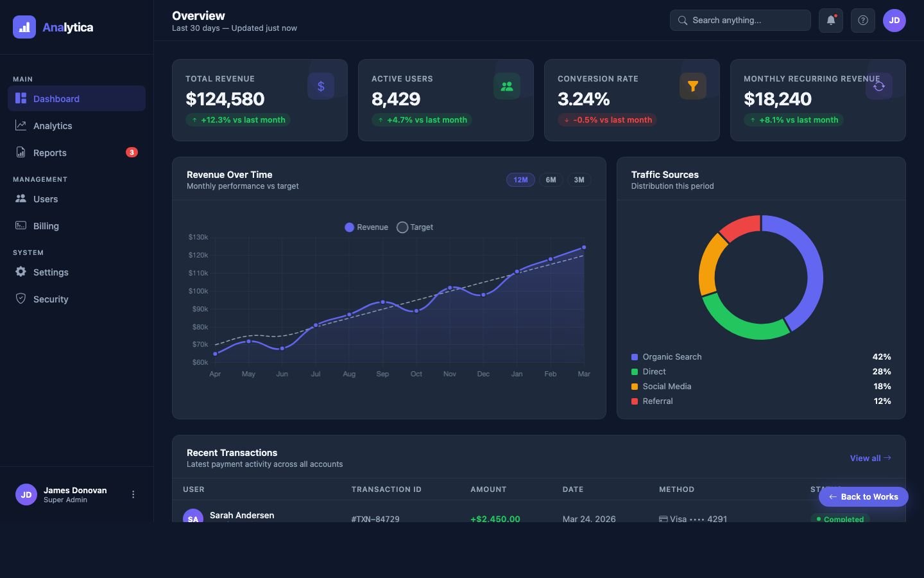Screen dimensions: 924x578
Task: Toggle the Revenue legend in the chart
Action: pyautogui.click(x=366, y=227)
